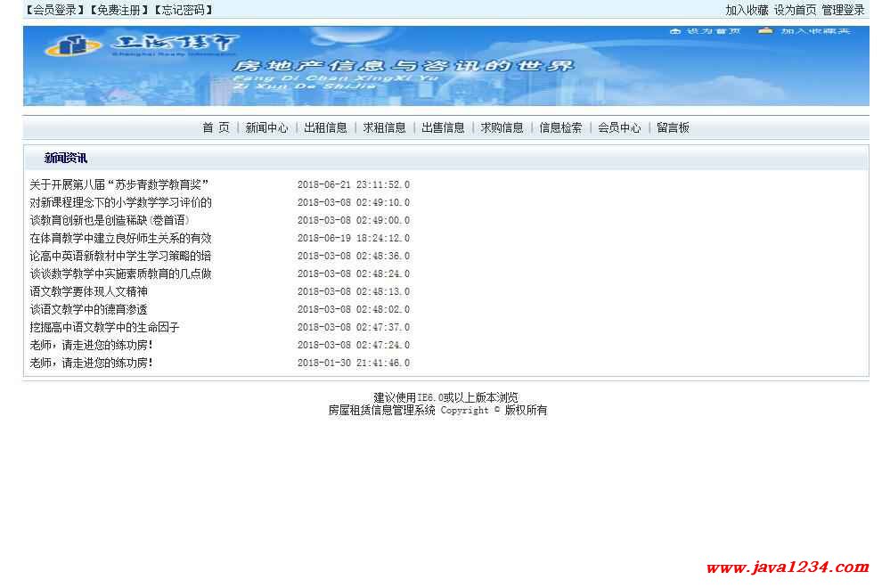
Task: Select 出售信息 in navigation bar
Action: (443, 127)
